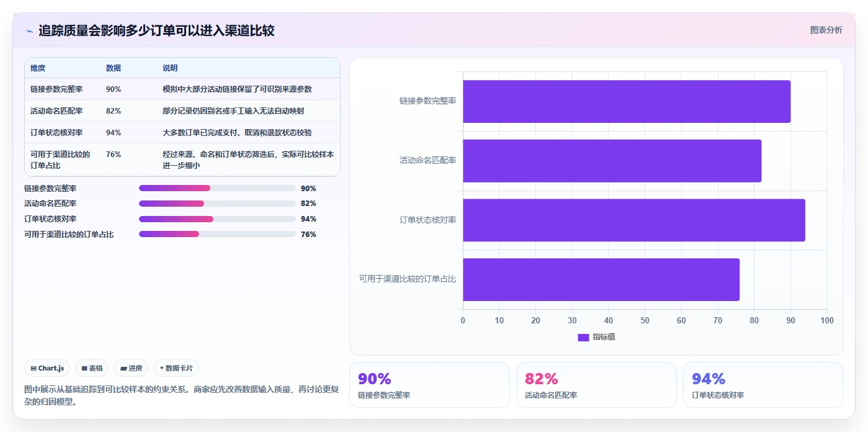
Task: Click the 90% value in the table
Action: coord(114,89)
